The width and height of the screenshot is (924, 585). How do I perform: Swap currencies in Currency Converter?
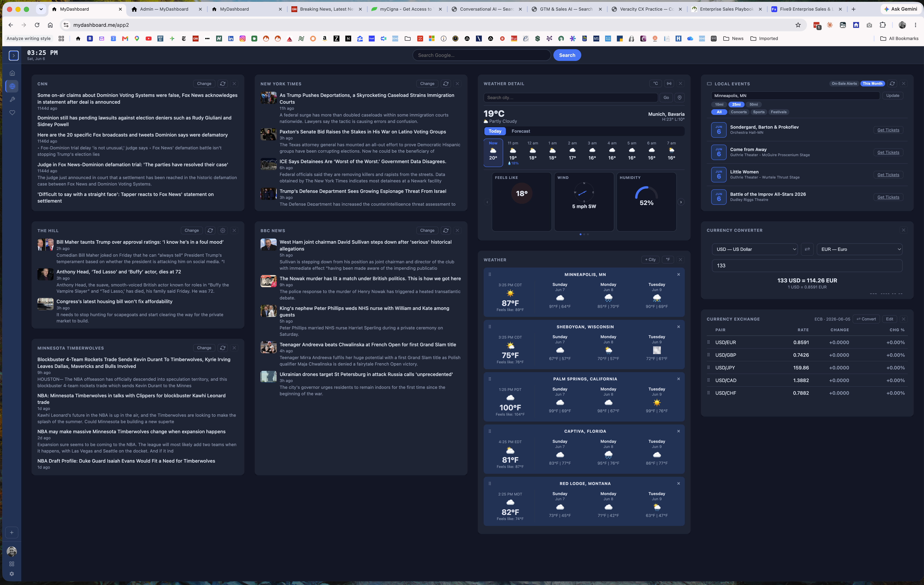click(807, 249)
